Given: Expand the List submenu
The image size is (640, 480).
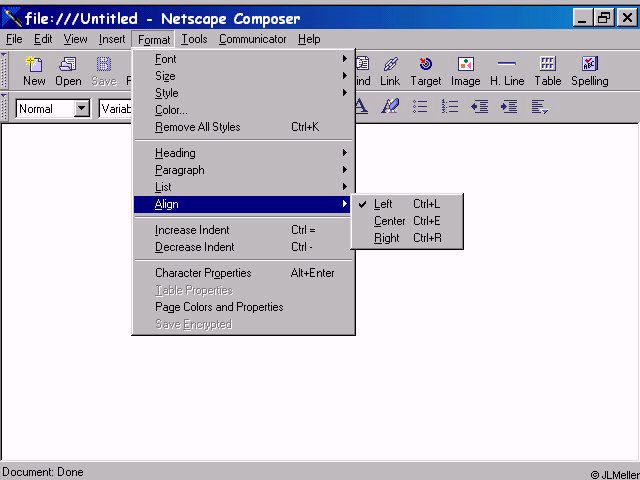Looking at the screenshot, I should click(x=243, y=187).
